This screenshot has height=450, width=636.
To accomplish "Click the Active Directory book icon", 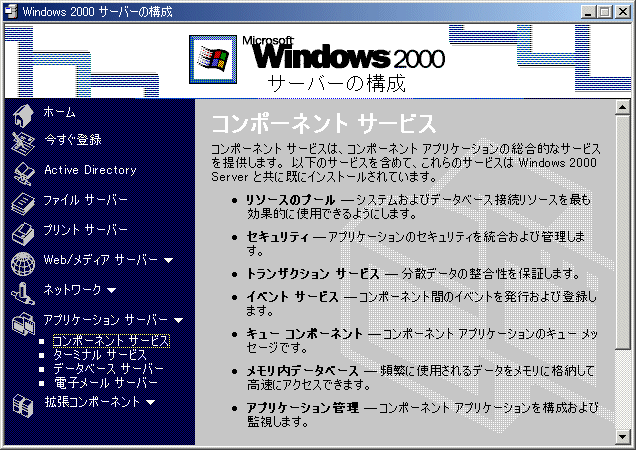I will click(x=24, y=173).
